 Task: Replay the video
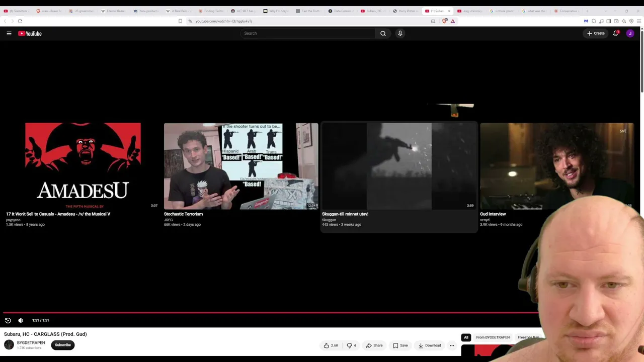[8, 320]
